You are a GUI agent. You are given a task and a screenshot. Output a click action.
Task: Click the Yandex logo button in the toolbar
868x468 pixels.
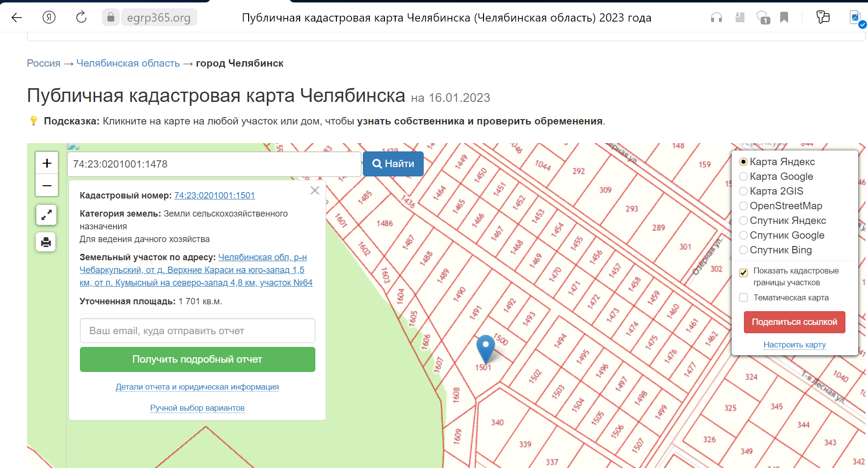coord(49,18)
